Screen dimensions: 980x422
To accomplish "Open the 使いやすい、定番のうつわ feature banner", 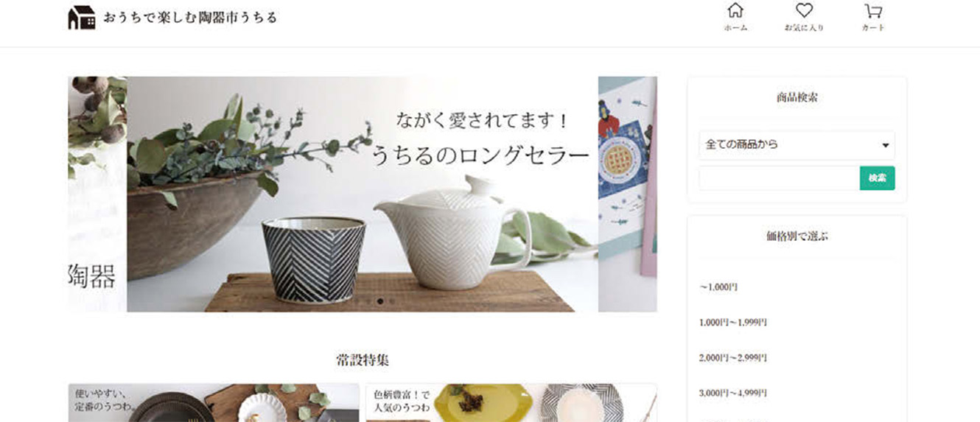I will click(x=214, y=403).
